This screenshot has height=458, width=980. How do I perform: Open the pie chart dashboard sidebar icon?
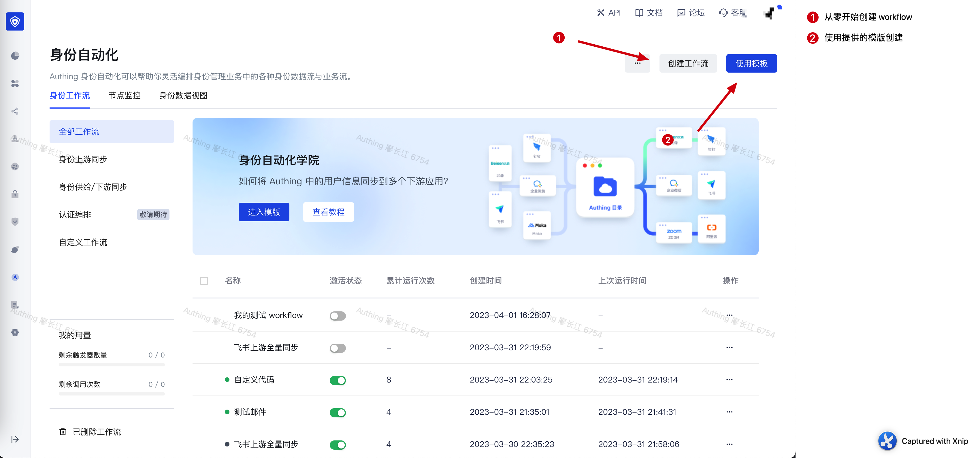click(15, 56)
